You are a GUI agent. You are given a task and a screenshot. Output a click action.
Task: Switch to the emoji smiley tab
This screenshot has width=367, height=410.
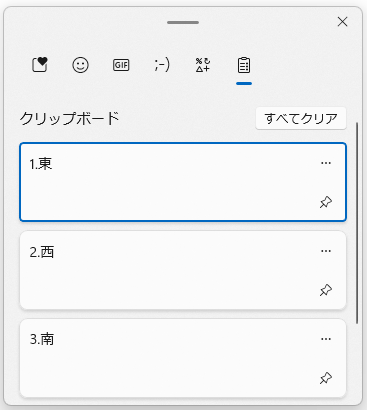[80, 65]
